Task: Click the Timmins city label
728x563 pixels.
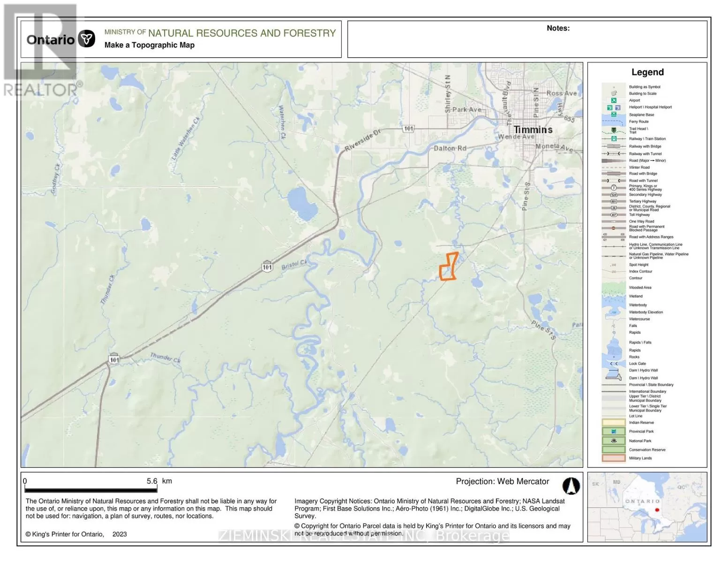Action: (x=533, y=129)
